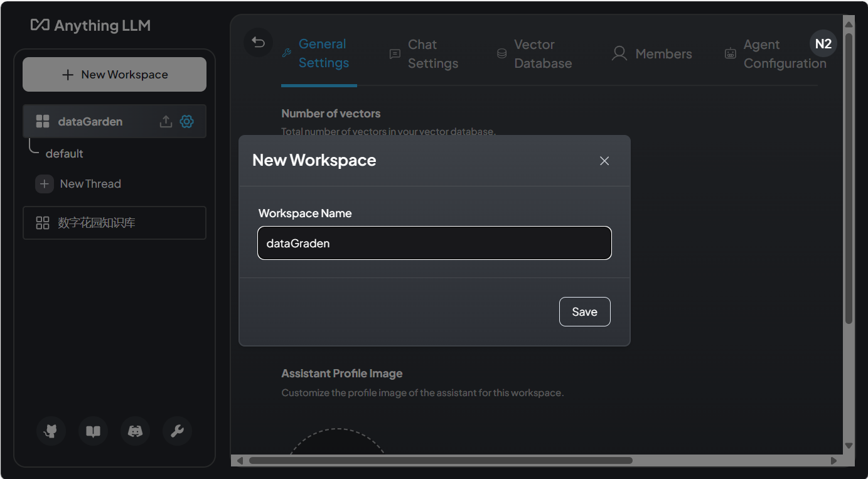868x479 pixels.
Task: Click the New Workspace button
Action: (114, 75)
